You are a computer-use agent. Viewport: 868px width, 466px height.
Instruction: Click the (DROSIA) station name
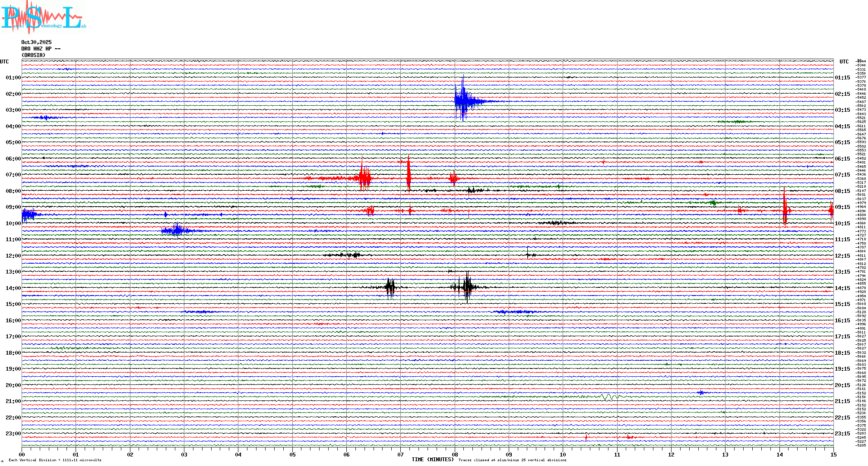click(33, 55)
